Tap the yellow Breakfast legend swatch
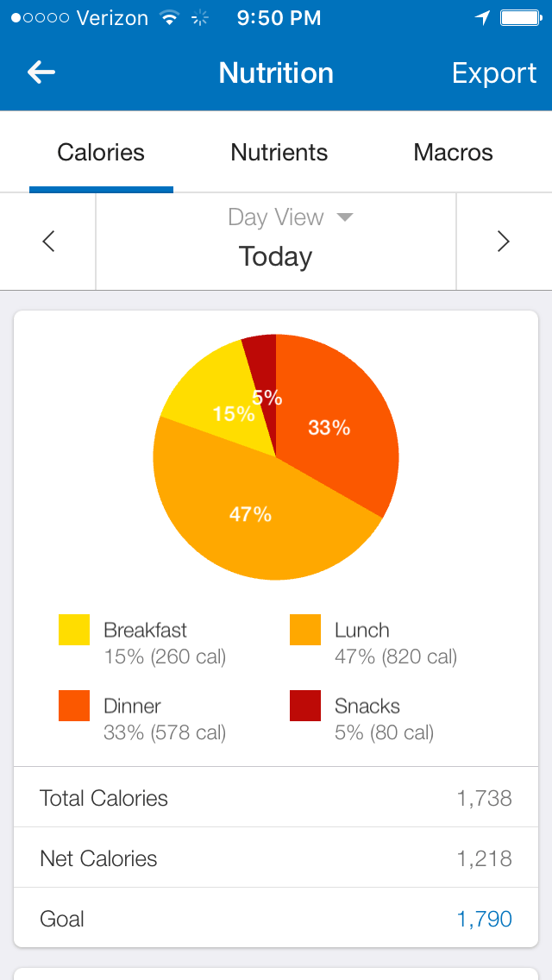Image resolution: width=552 pixels, height=980 pixels. coord(74,630)
